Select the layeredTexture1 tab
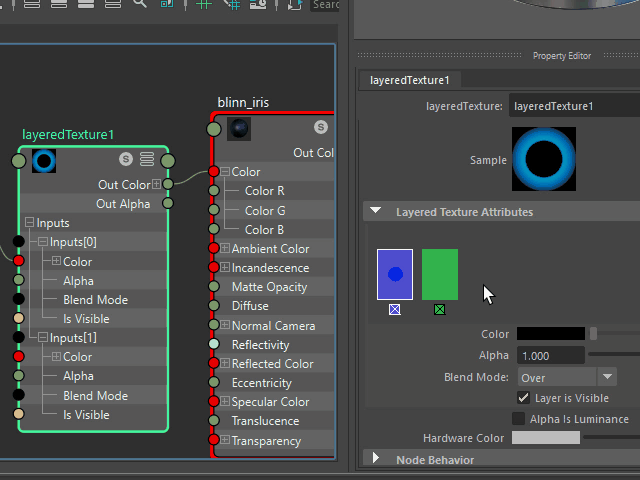The image size is (640, 480). click(x=409, y=80)
